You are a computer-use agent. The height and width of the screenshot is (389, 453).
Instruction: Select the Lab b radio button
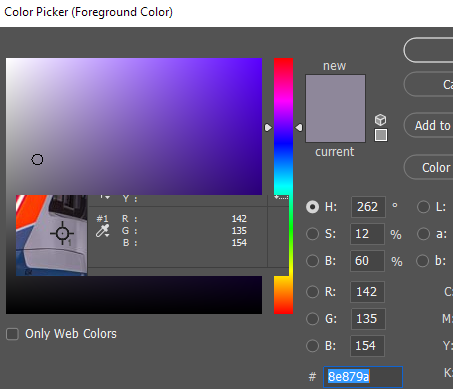coord(423,261)
